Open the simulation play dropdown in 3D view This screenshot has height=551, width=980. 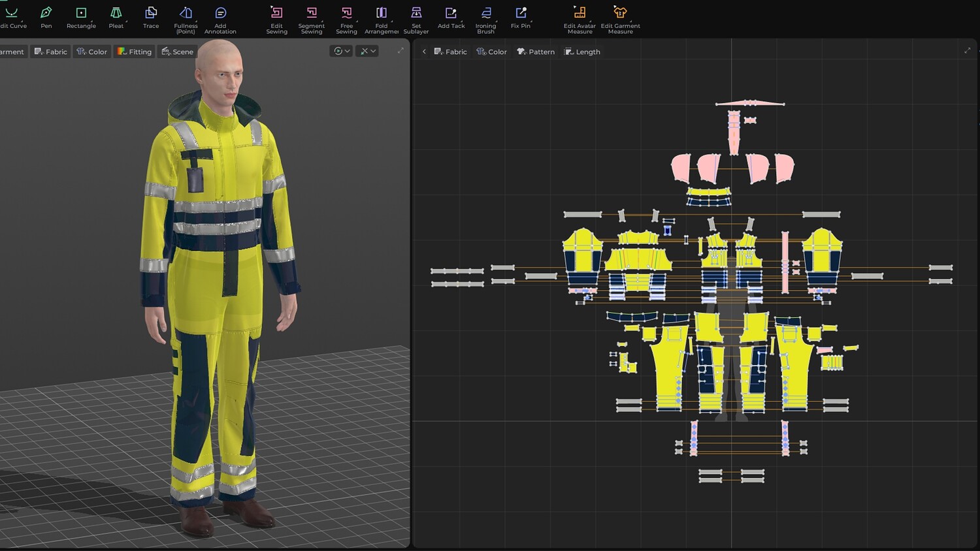(x=342, y=51)
